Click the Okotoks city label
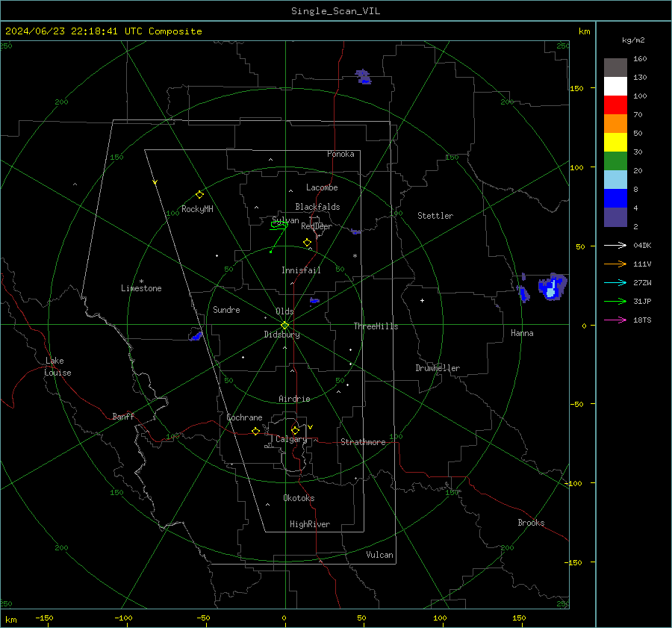 click(x=299, y=498)
